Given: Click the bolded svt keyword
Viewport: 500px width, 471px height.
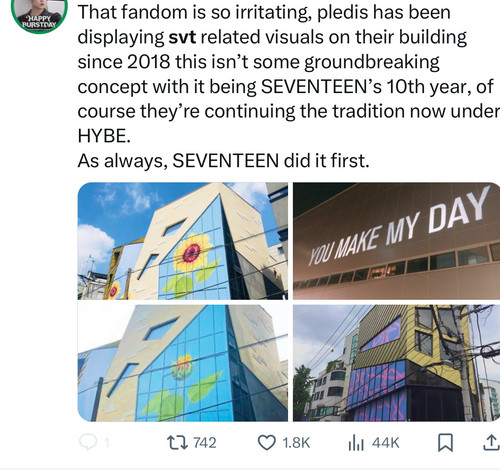Looking at the screenshot, I should pyautogui.click(x=182, y=37).
